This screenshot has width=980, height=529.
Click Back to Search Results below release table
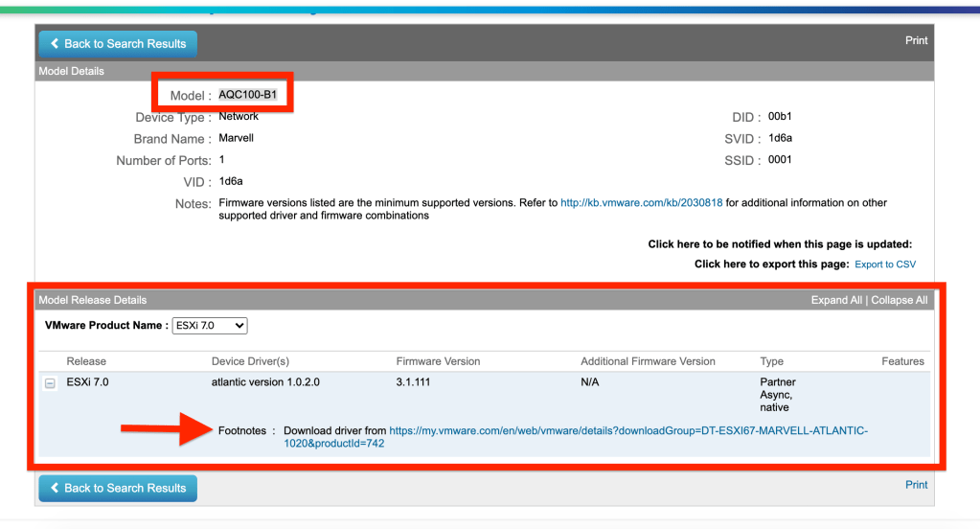tap(118, 488)
